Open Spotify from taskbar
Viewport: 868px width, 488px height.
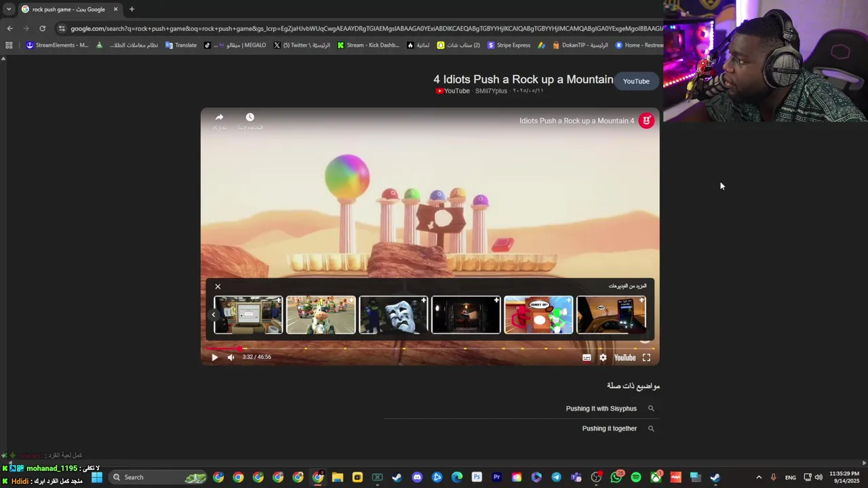[635, 477]
